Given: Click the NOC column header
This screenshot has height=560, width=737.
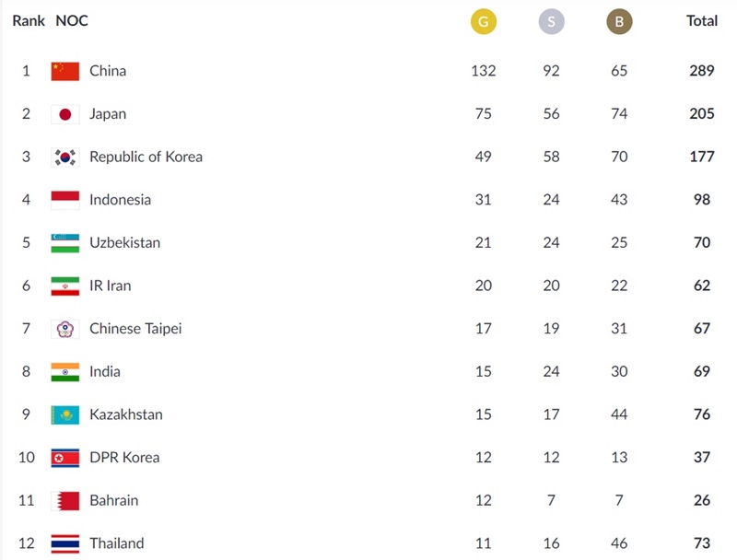Looking at the screenshot, I should (x=72, y=20).
